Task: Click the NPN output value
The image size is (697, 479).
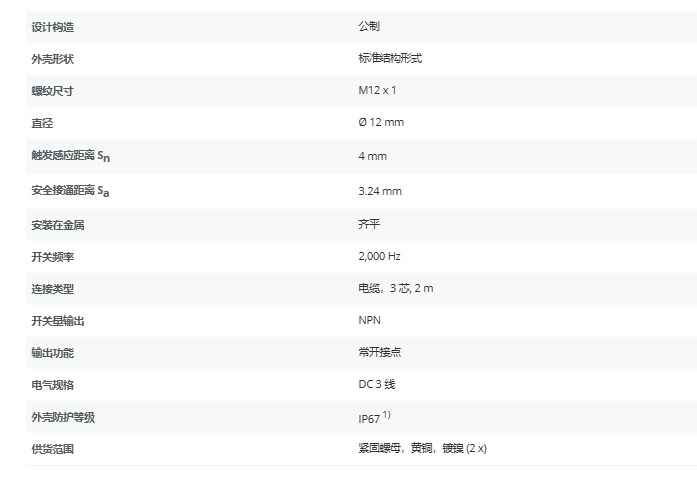Action: [x=369, y=321]
